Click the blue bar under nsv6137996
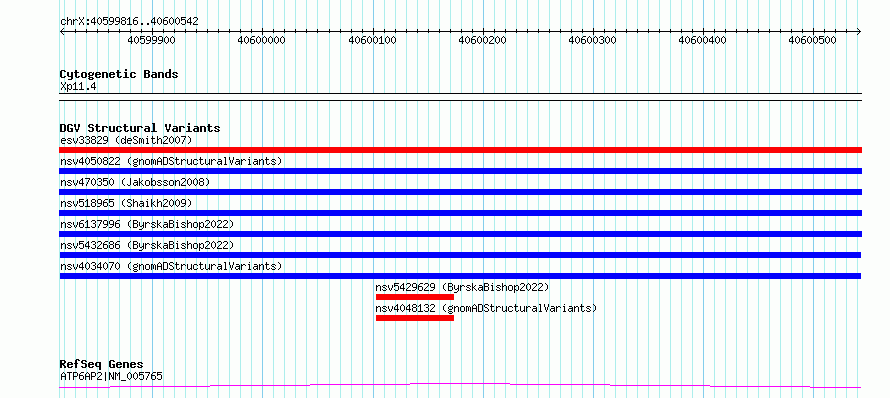This screenshot has height=398, width=890. 460,234
